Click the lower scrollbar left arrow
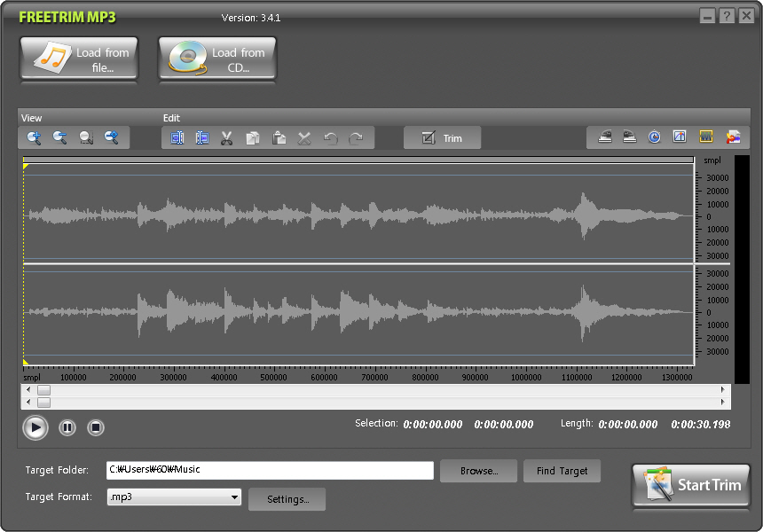This screenshot has width=763, height=532. coord(28,402)
